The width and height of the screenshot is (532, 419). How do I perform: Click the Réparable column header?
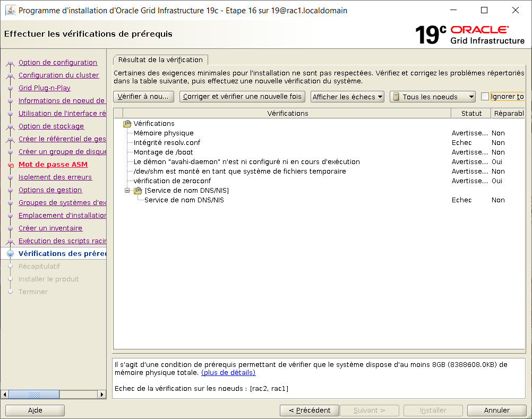tap(508, 113)
